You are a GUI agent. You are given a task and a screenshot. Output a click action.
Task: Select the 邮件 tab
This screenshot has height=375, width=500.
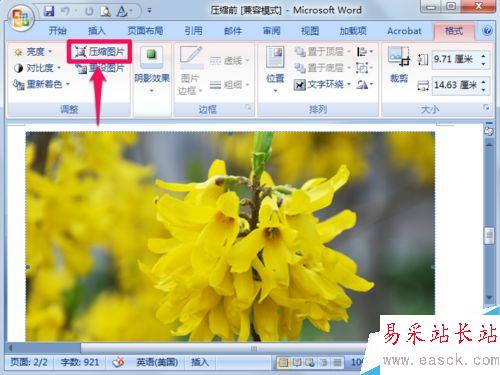(232, 31)
